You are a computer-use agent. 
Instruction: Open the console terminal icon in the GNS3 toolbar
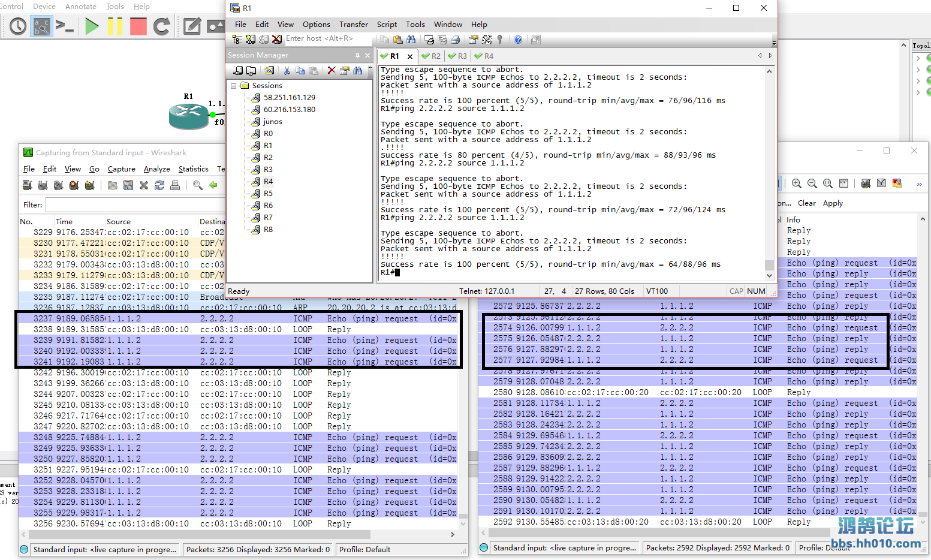tap(64, 26)
